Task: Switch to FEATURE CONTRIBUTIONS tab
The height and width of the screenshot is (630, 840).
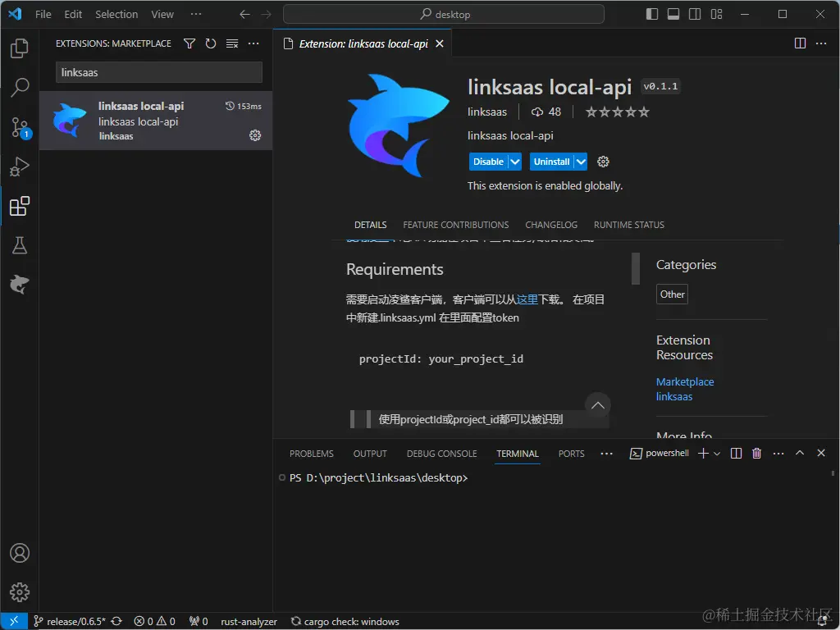Action: tap(456, 225)
